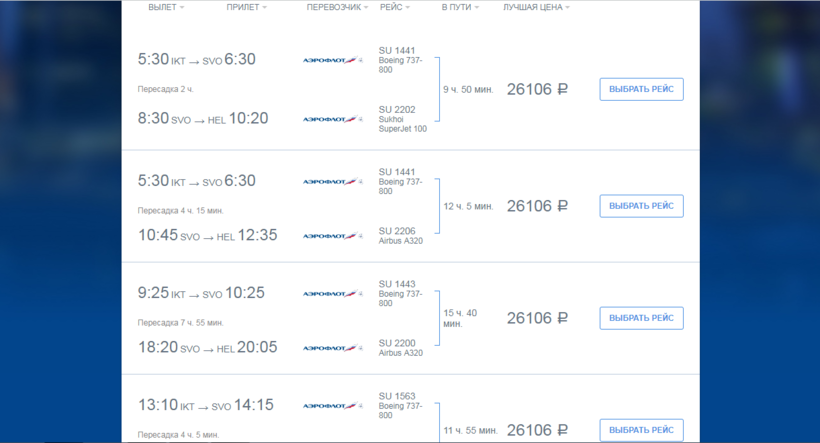Sort by В ПУТИ travel duration
The height and width of the screenshot is (443, 820).
(460, 7)
